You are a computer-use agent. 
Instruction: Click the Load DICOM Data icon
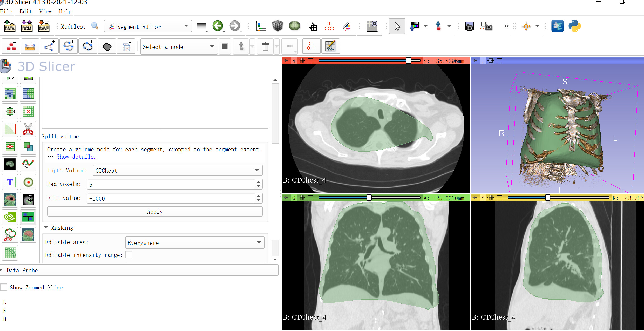click(x=27, y=26)
